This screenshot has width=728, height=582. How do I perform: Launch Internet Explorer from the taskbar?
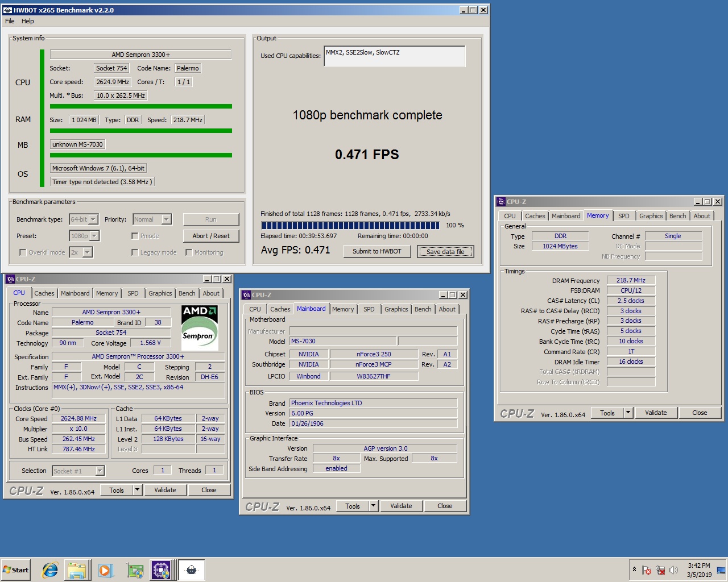[x=50, y=570]
